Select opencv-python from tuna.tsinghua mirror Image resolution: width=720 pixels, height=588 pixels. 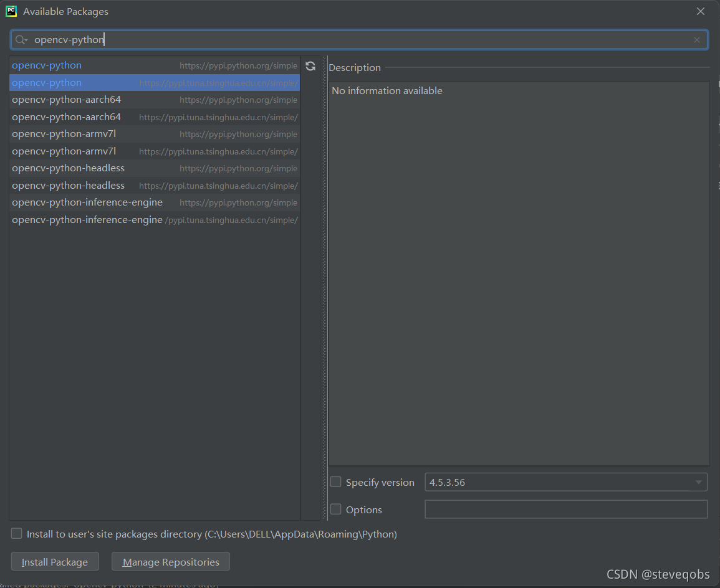[155, 83]
